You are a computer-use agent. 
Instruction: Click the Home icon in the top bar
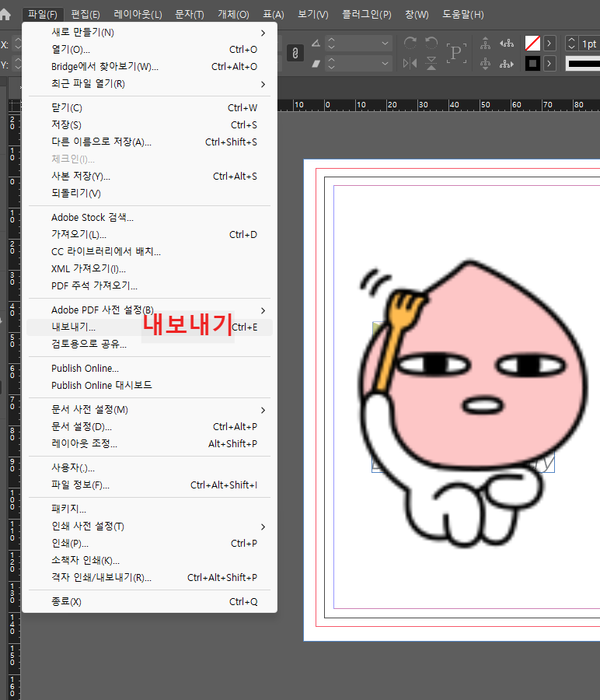tap(5, 14)
